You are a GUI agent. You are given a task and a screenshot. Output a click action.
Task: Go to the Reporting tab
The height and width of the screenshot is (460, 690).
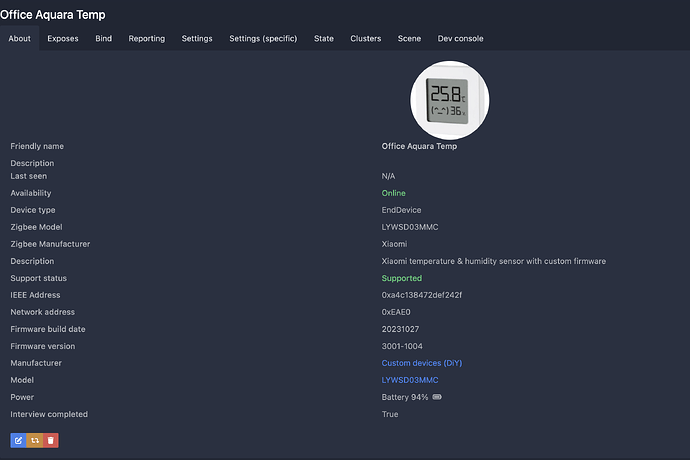point(147,38)
